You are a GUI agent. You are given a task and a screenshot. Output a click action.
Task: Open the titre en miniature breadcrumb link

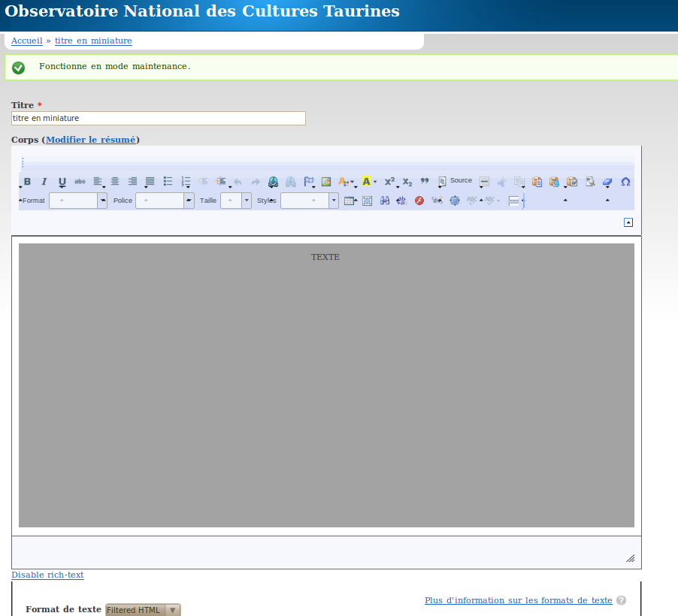click(x=93, y=41)
